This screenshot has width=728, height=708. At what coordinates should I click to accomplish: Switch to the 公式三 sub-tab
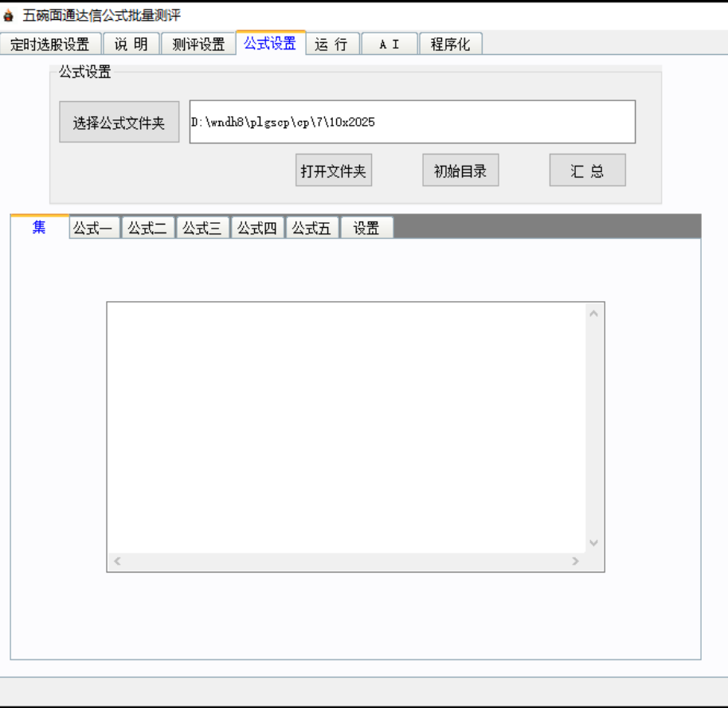[x=202, y=229]
